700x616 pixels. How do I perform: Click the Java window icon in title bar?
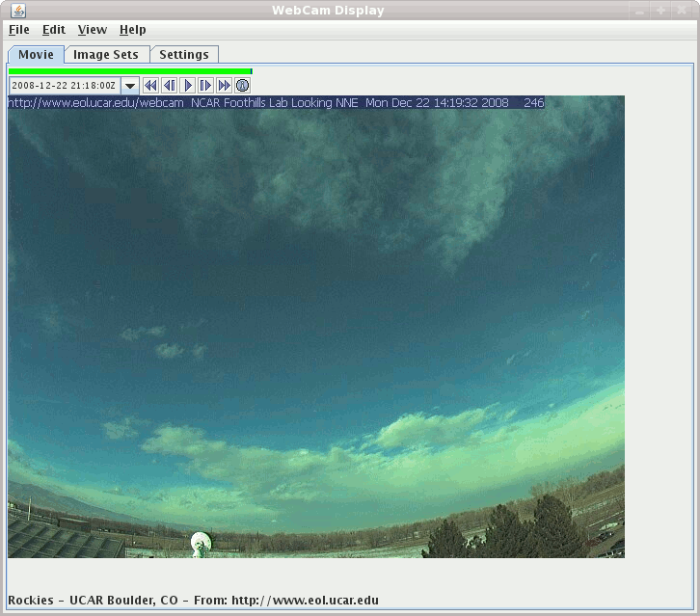tap(14, 11)
